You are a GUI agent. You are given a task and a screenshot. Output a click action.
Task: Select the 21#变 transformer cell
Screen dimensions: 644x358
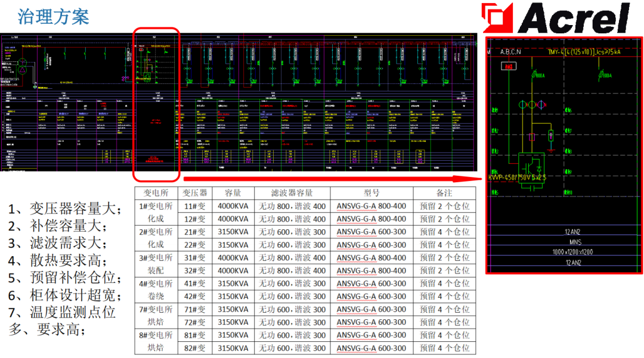(194, 232)
